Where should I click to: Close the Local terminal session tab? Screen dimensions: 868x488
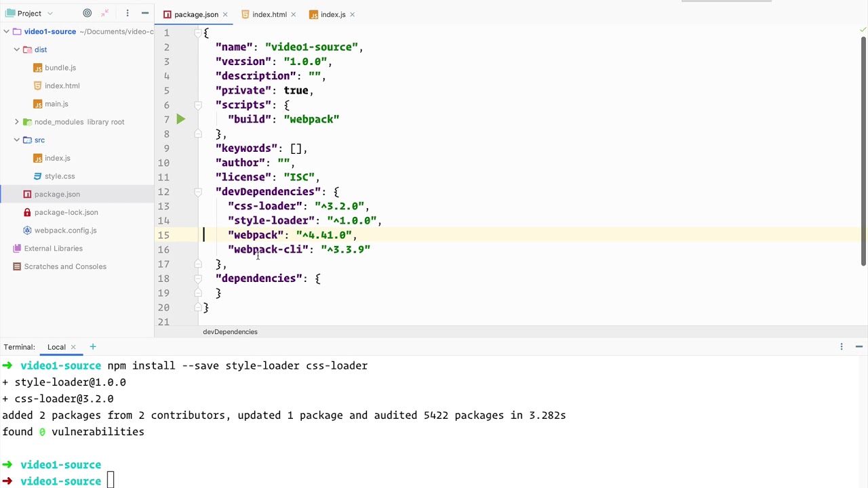(x=73, y=347)
